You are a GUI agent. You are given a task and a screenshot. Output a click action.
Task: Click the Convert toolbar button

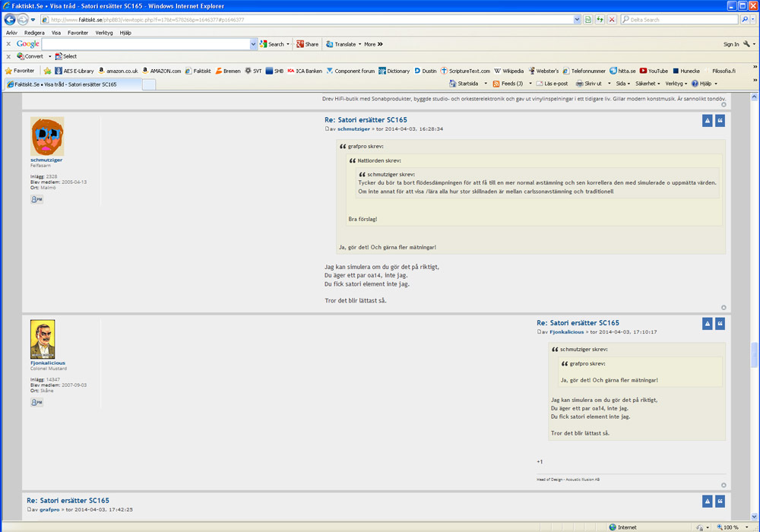30,56
